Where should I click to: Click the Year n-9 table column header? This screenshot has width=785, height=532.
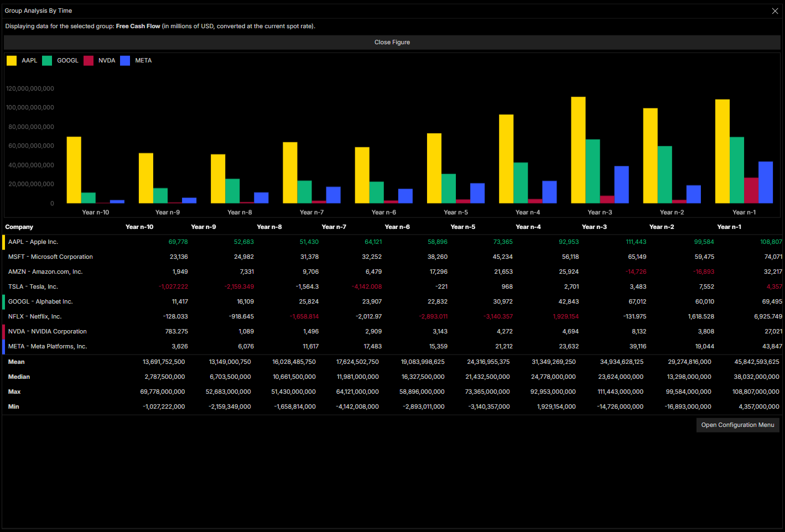click(204, 227)
